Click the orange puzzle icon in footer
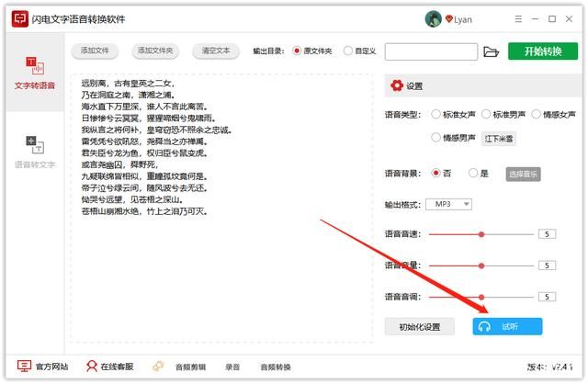 (x=158, y=366)
